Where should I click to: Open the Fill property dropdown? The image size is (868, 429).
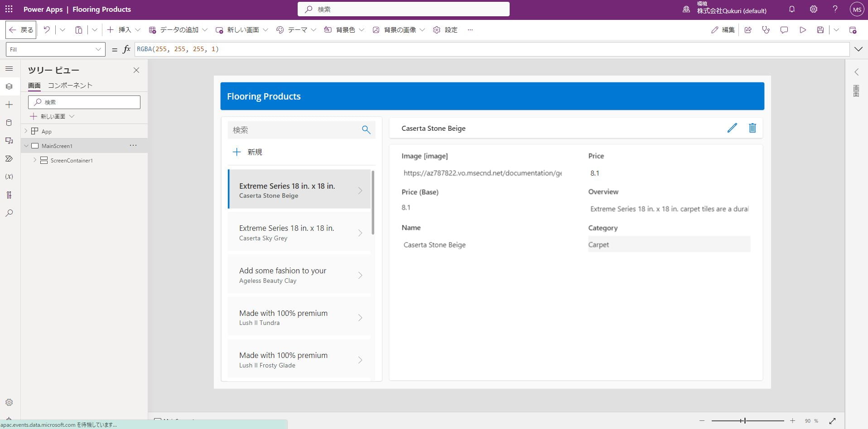click(55, 49)
